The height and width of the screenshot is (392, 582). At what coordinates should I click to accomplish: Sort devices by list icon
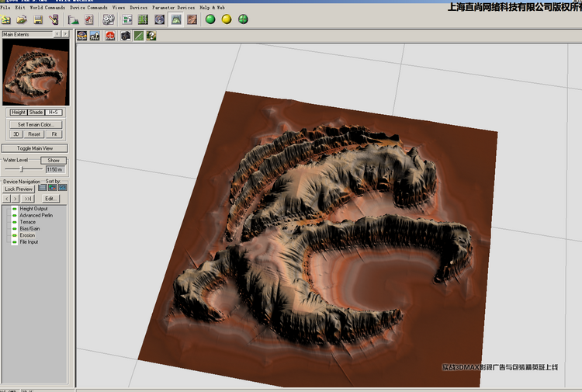click(x=43, y=188)
